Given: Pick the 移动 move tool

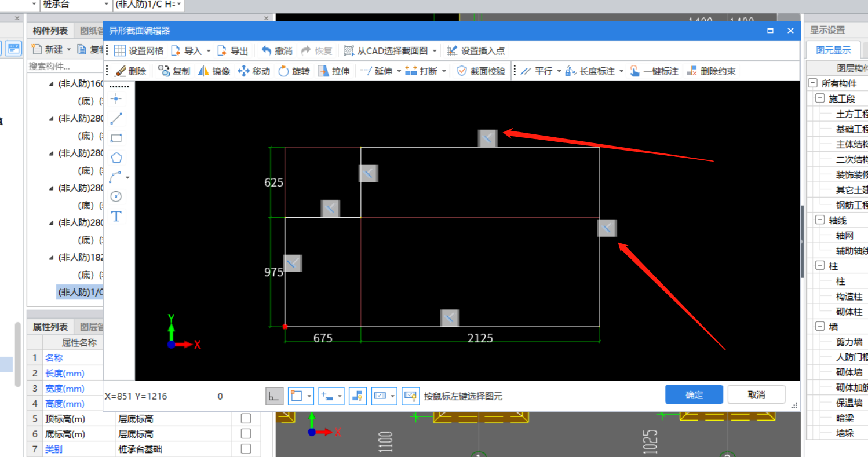Looking at the screenshot, I should 254,71.
